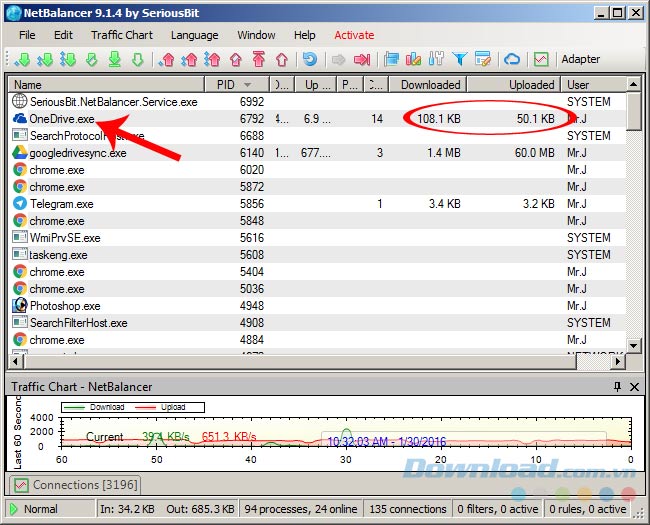Viewport: 650px width, 525px height.
Task: Open settings via wrench tools icon
Action: [x=436, y=59]
